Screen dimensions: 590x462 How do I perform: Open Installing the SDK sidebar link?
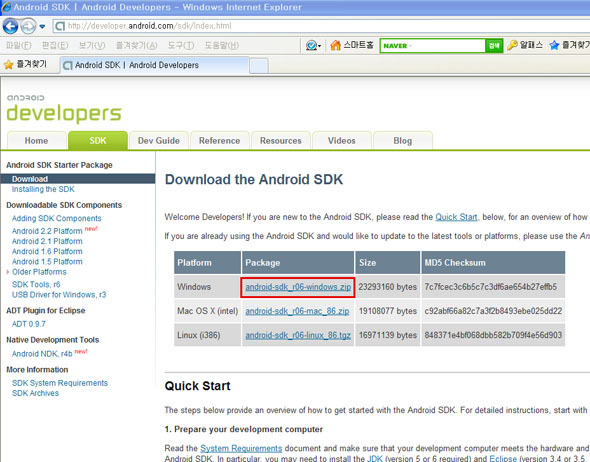[x=43, y=189]
